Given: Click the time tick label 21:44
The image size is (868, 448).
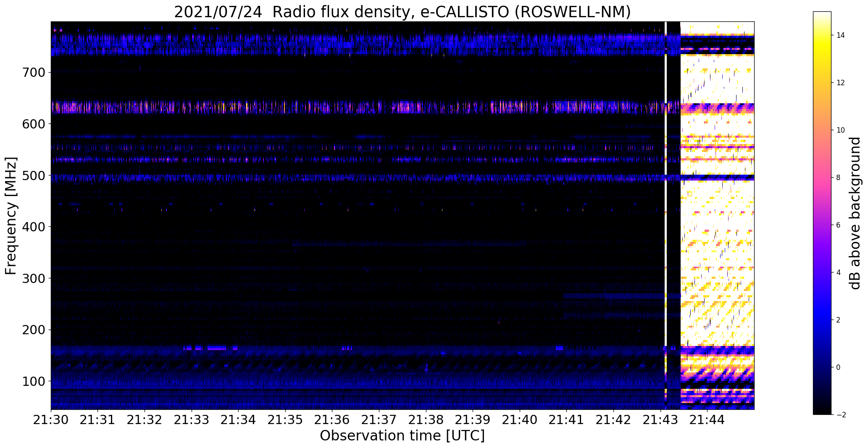Looking at the screenshot, I should (708, 419).
